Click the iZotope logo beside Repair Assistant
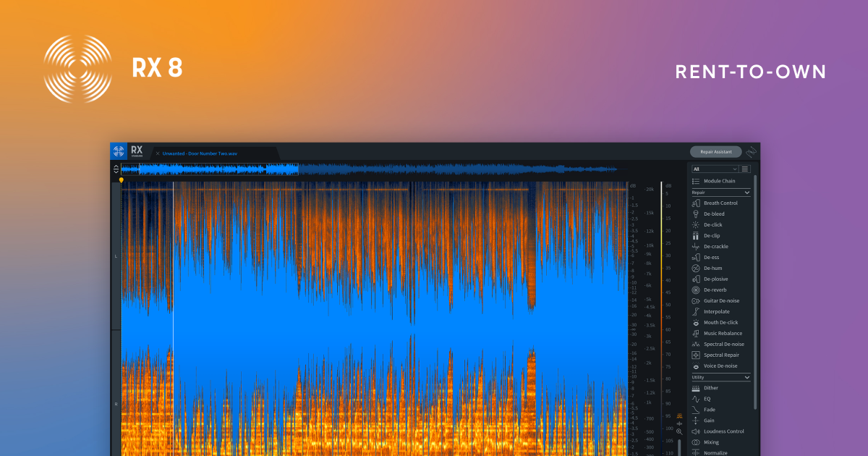The height and width of the screenshot is (456, 868). pos(752,152)
